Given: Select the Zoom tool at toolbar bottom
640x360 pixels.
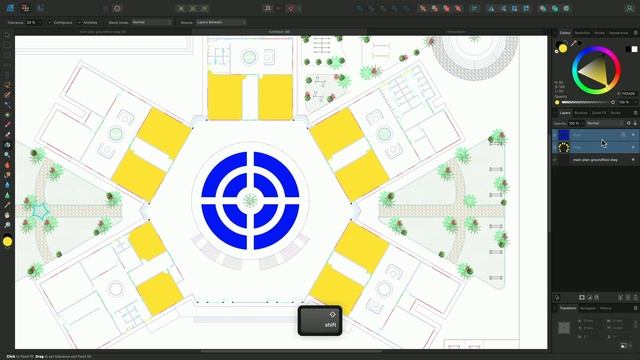Looking at the screenshot, I should (x=7, y=225).
